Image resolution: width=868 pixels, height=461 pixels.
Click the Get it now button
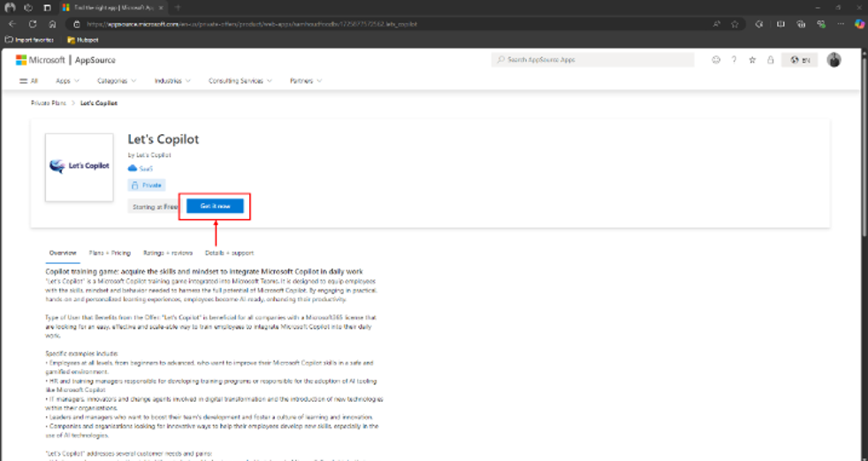pos(215,206)
